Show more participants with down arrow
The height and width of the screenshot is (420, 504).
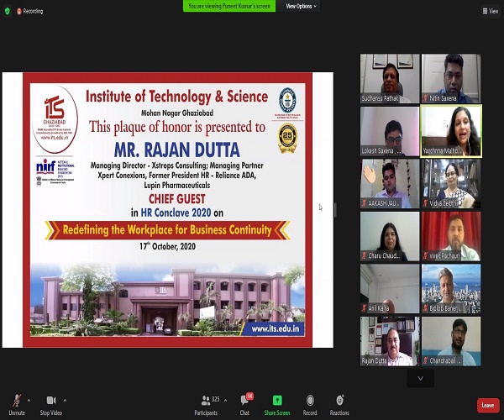point(421,378)
